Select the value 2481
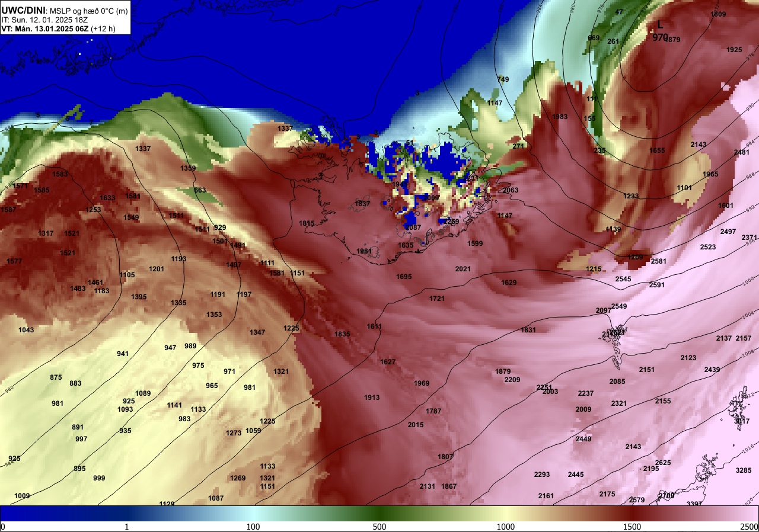Viewport: 759px width, 532px height. [x=742, y=152]
